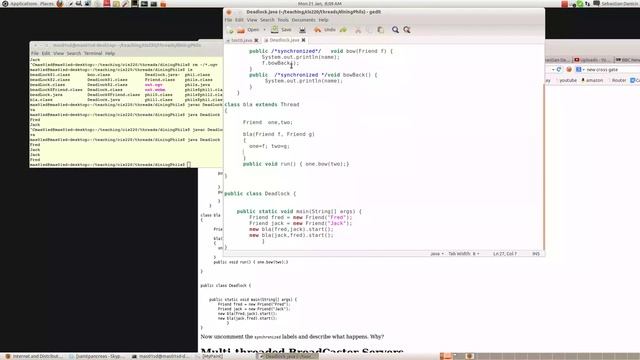Screen dimensions: 640x360
Task: Click the Open button in gedit toolbar
Action: (249, 30)
